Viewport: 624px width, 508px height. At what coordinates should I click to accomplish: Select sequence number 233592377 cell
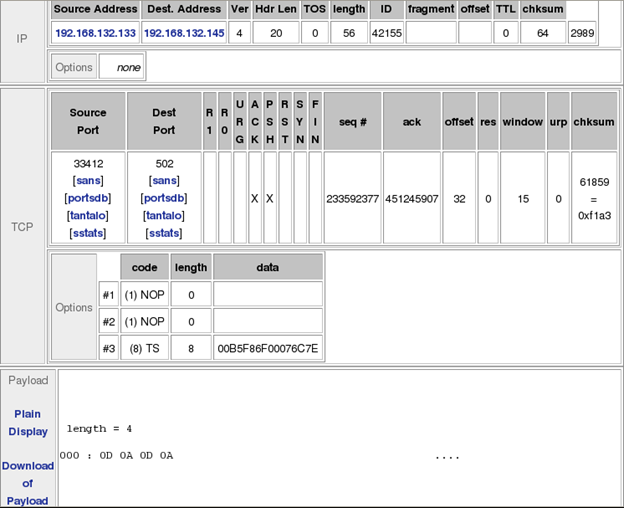point(352,198)
